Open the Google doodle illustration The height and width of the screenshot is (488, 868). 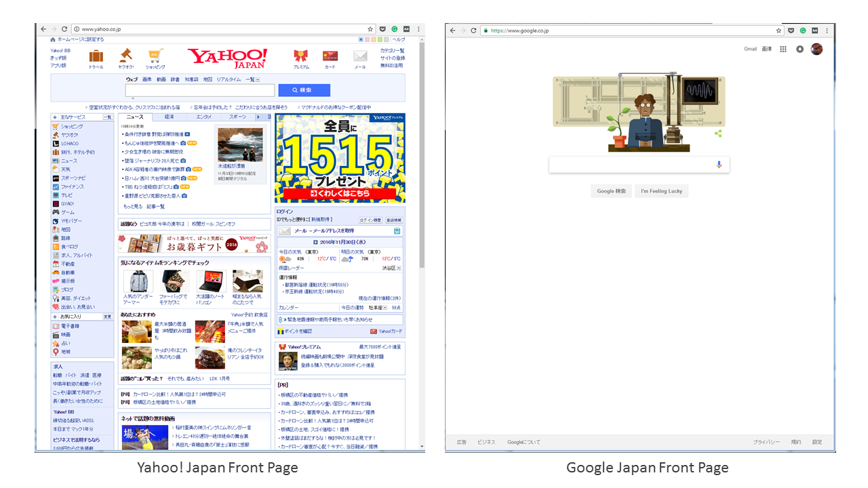click(639, 113)
